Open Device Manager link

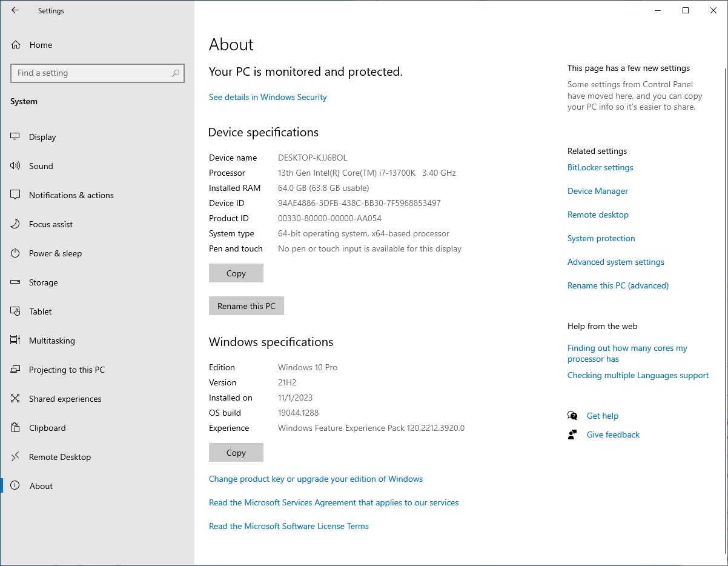(x=598, y=191)
